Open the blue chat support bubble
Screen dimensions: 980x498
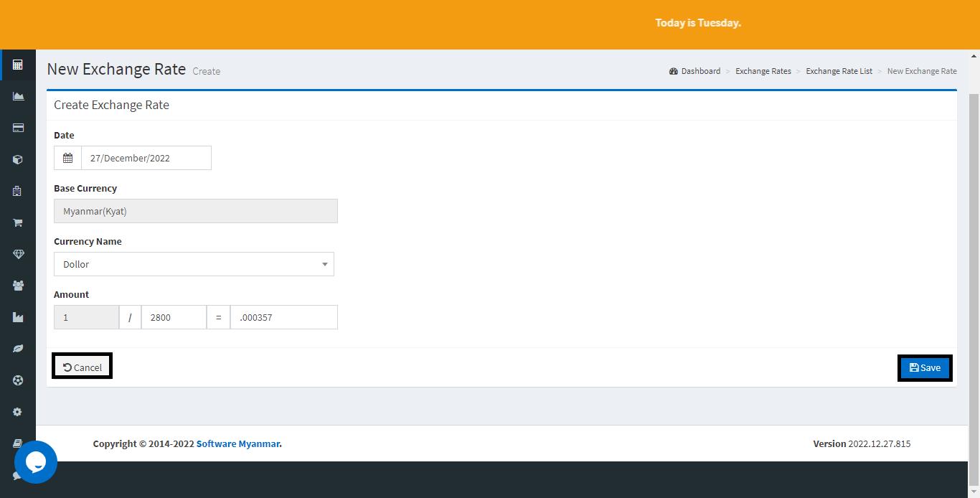click(36, 462)
